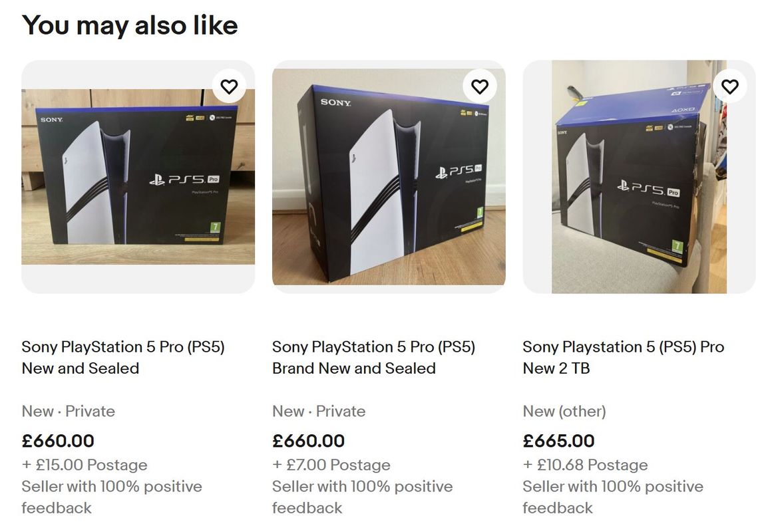Click the 'New (other)' condition label
The image size is (758, 532).
564,411
